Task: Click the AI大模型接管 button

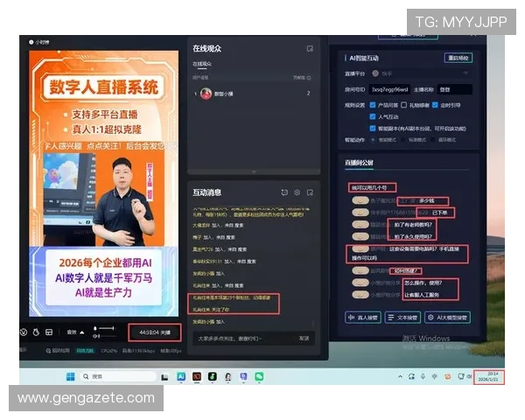Action: tap(448, 318)
